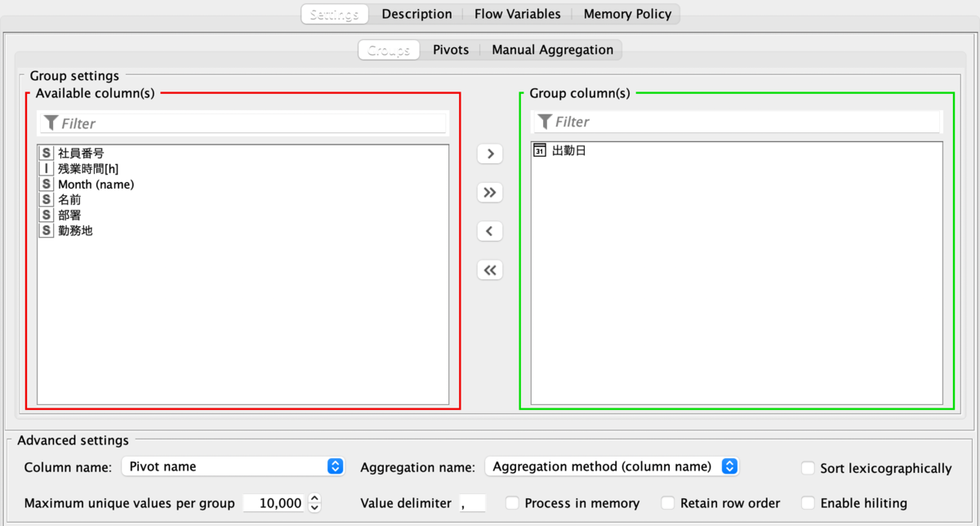The width and height of the screenshot is (980, 526).
Task: Click the filter funnel icon in Available columns
Action: [51, 123]
